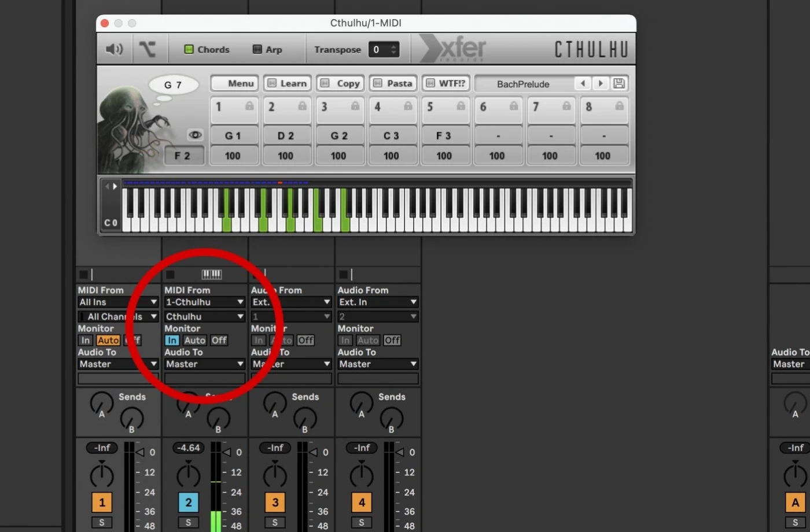This screenshot has width=810, height=532.
Task: Click the lock icon on note slot 5
Action: (461, 106)
